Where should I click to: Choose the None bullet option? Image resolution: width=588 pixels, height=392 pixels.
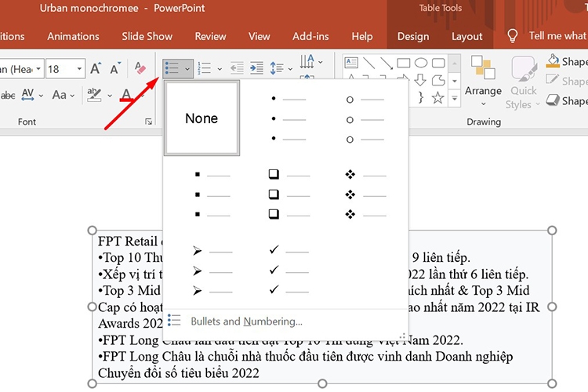(201, 118)
